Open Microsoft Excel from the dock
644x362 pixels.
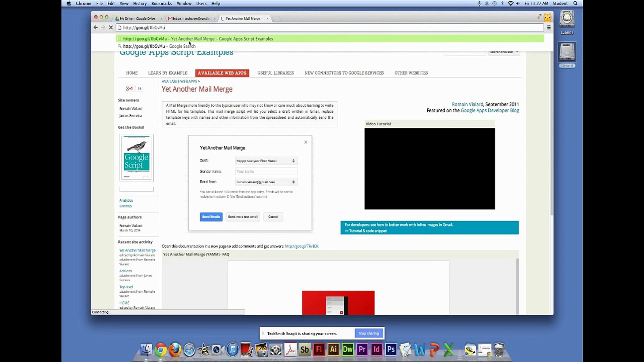coord(448,350)
